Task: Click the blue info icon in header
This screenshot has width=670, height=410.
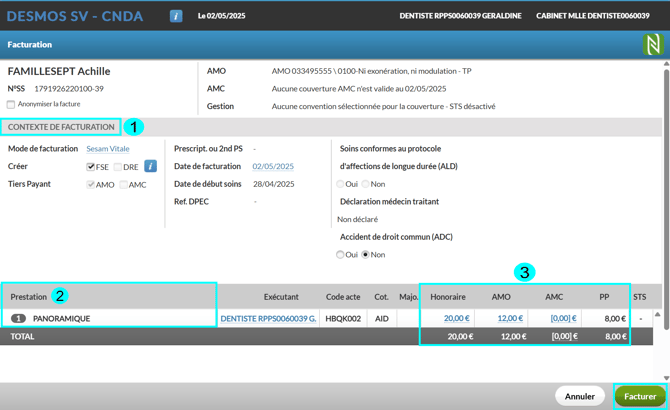Action: [x=176, y=17]
